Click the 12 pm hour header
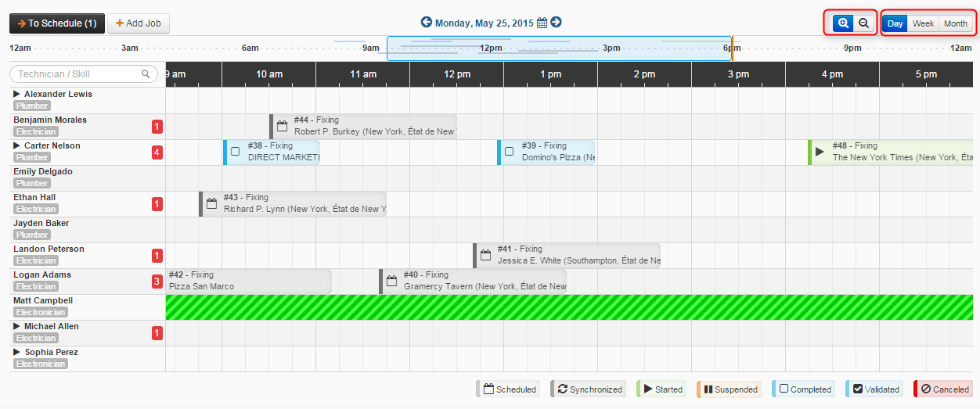The height and width of the screenshot is (409, 980). point(456,74)
